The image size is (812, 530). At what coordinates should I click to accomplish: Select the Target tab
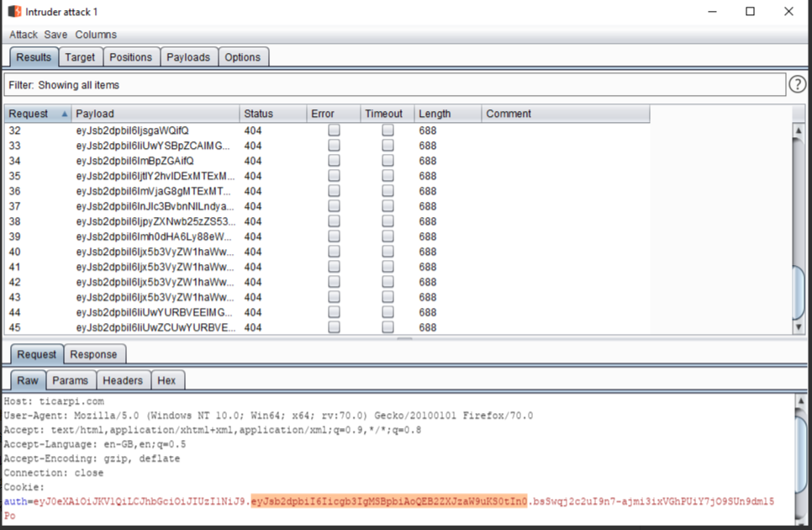[80, 56]
